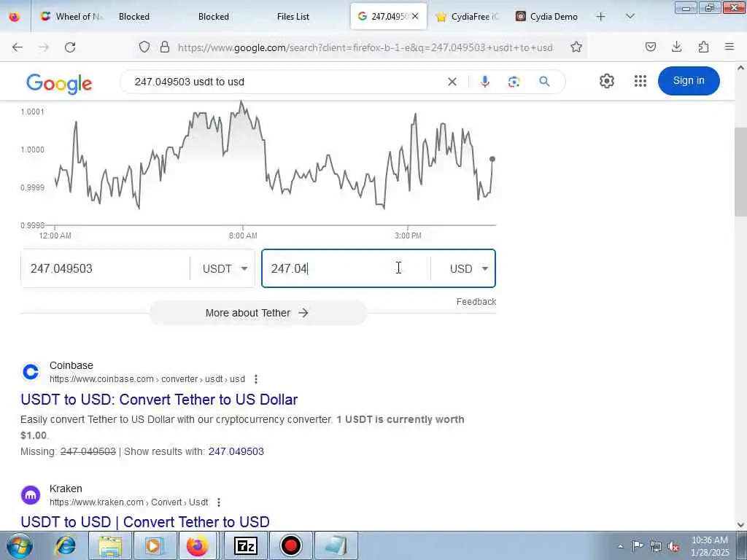Start voice search with microphone
The image size is (747, 560).
point(485,82)
